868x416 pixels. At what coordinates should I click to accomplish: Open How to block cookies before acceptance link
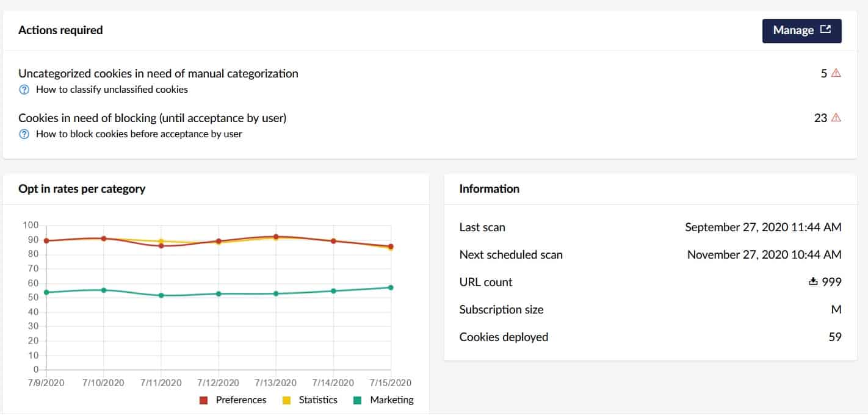click(x=139, y=134)
